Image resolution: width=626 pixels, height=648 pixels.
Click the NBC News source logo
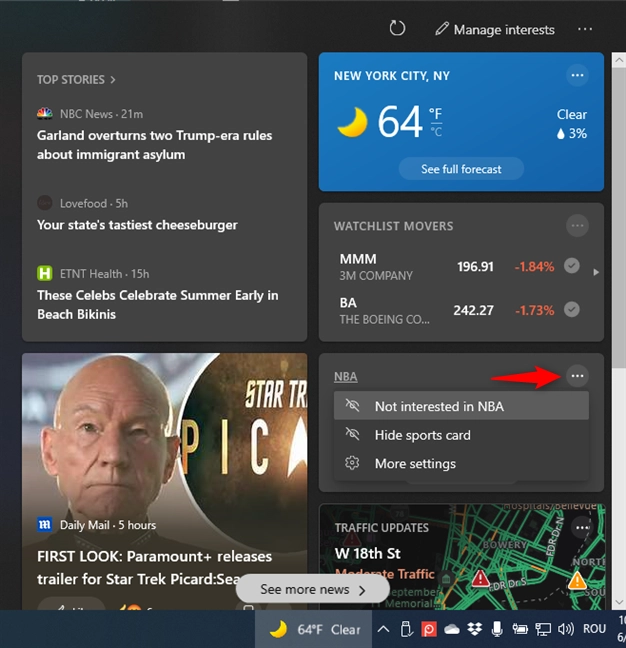(x=45, y=114)
